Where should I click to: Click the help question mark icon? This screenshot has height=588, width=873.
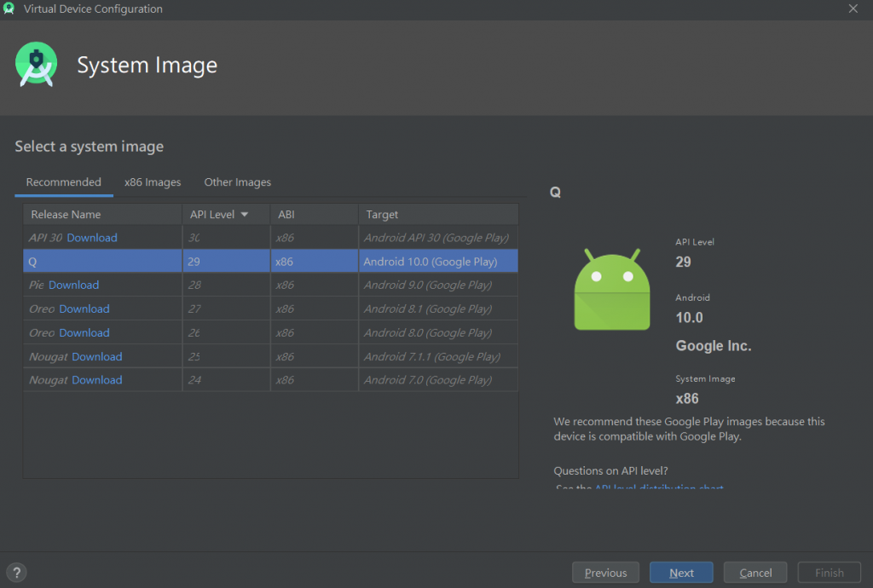coord(17,573)
